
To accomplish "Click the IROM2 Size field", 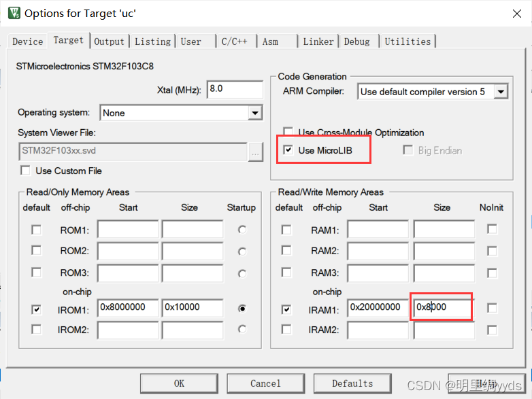I will tap(193, 330).
